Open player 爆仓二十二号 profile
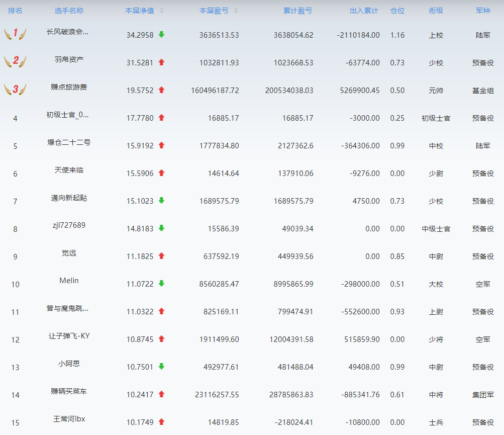Viewport: 504px width, 435px height. click(69, 142)
